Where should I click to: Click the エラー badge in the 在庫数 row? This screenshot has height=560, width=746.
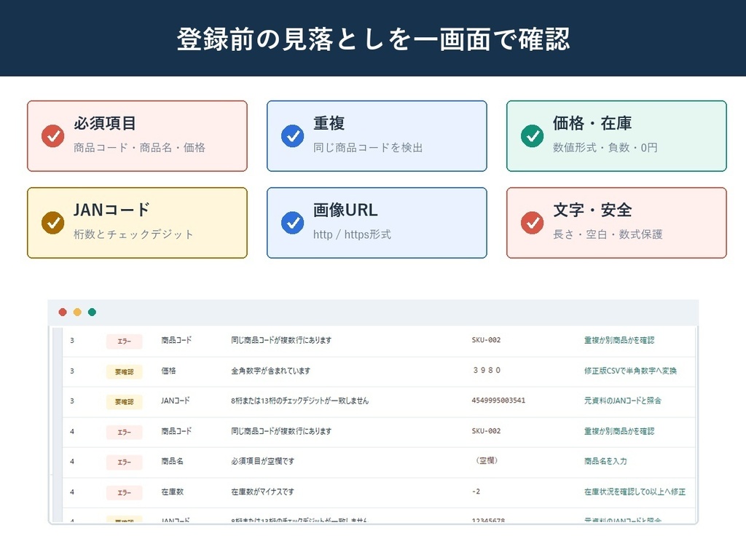point(124,492)
